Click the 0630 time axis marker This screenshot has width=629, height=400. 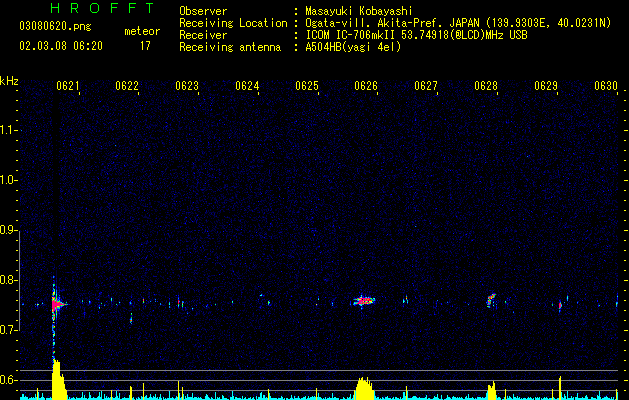[606, 86]
